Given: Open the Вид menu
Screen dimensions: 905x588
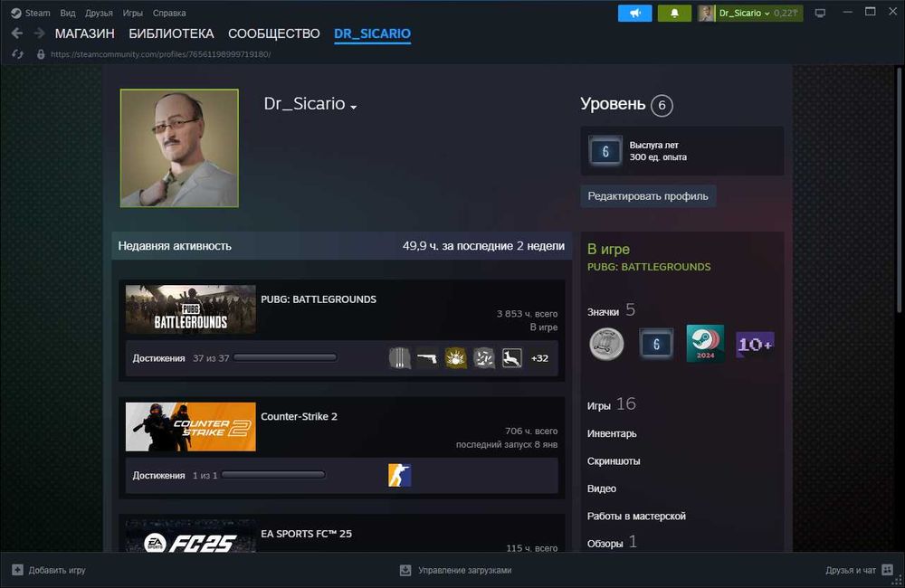Looking at the screenshot, I should click(68, 13).
